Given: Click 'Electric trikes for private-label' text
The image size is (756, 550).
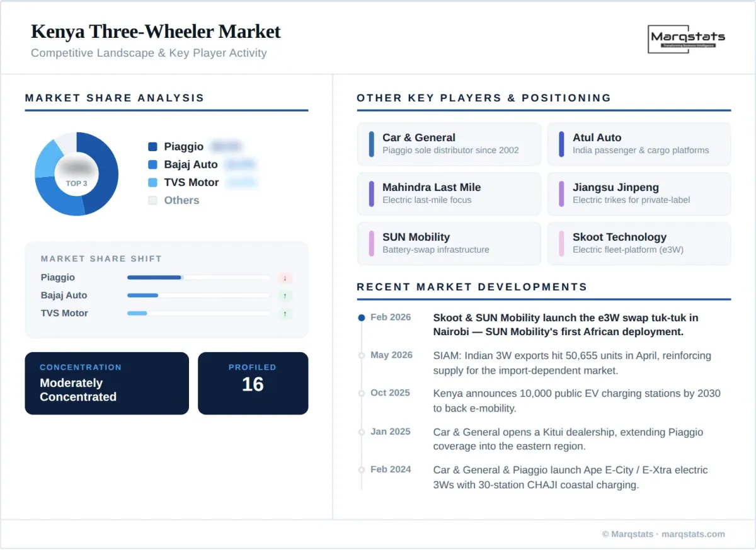Looking at the screenshot, I should pos(631,200).
